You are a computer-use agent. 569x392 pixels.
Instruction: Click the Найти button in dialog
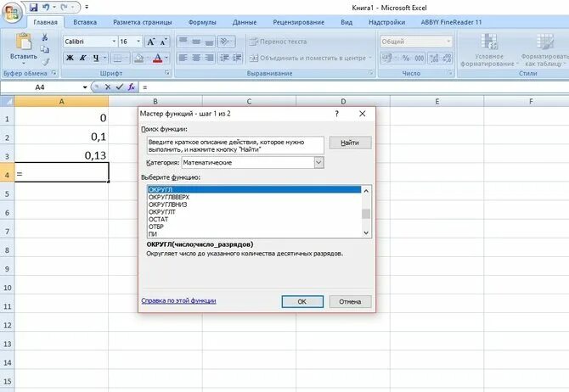pos(350,143)
